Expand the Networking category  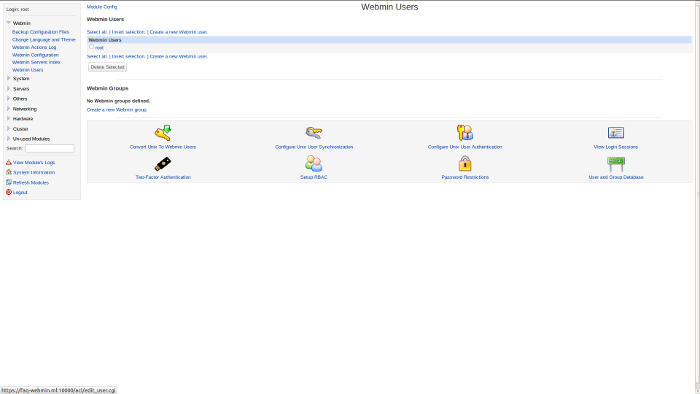(8, 109)
